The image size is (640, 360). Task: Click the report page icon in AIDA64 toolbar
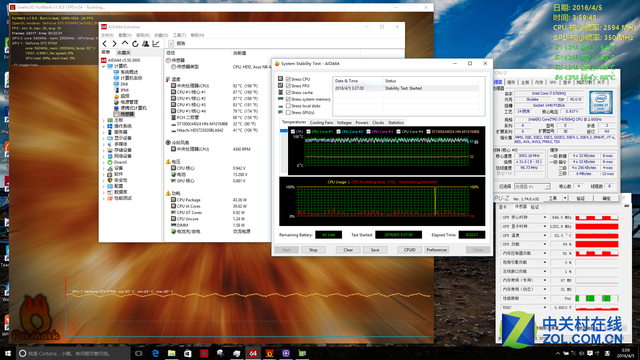(171, 43)
